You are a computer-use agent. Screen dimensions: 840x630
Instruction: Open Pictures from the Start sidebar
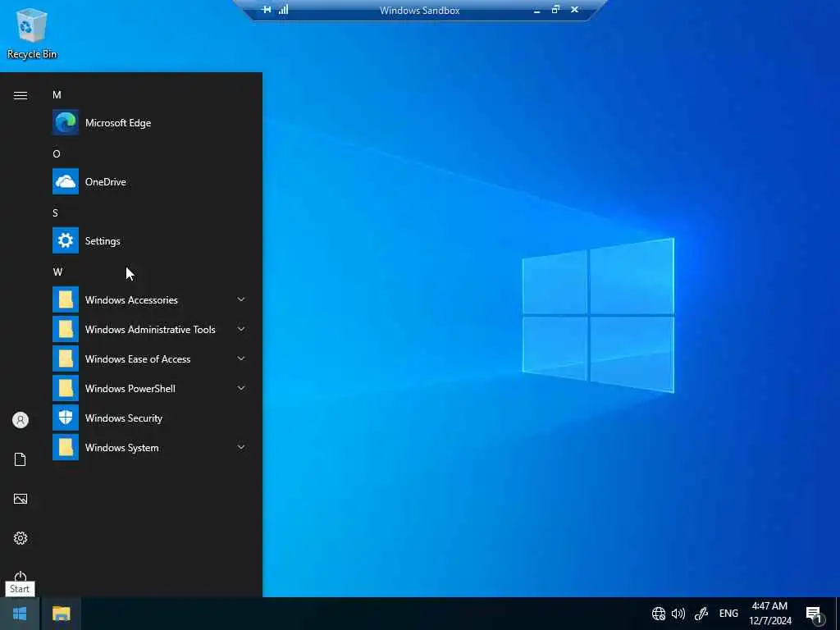click(x=21, y=499)
